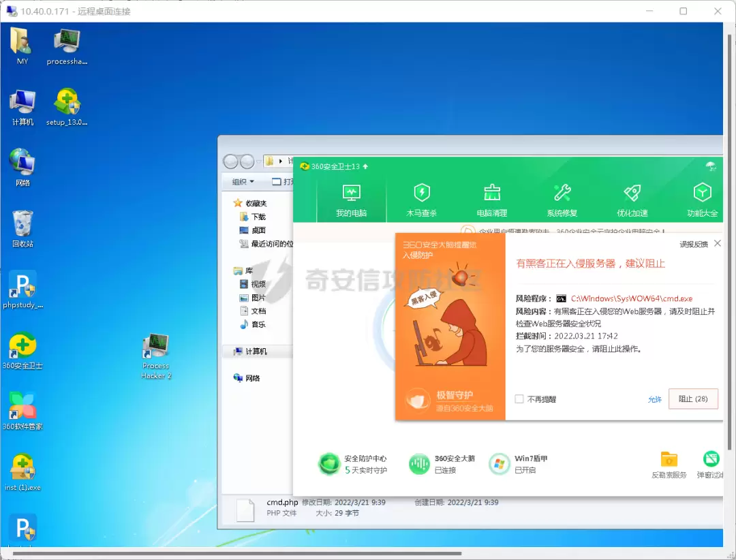Click Explorer forward navigation button
The width and height of the screenshot is (736, 560).
[x=247, y=161]
